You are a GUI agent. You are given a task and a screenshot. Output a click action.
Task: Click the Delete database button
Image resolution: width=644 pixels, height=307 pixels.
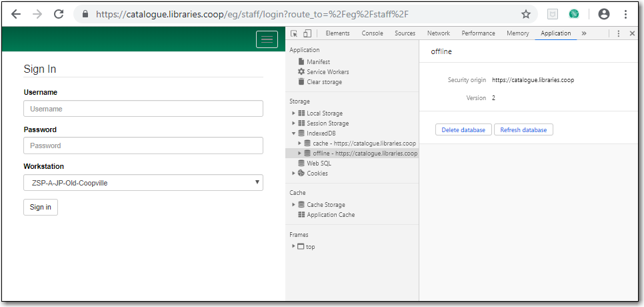click(463, 130)
